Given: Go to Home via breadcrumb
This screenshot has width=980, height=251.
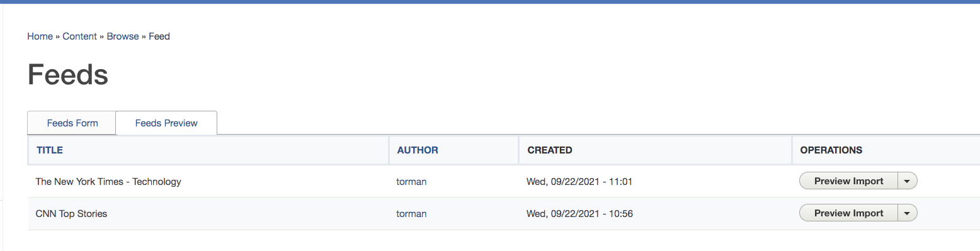Looking at the screenshot, I should [40, 36].
